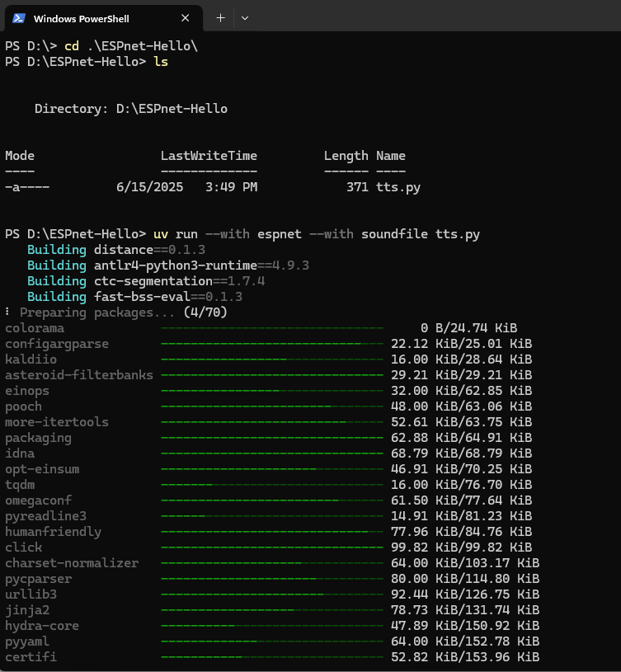Open the new tab profile dropdown arrow
This screenshot has width=621, height=672.
[245, 18]
